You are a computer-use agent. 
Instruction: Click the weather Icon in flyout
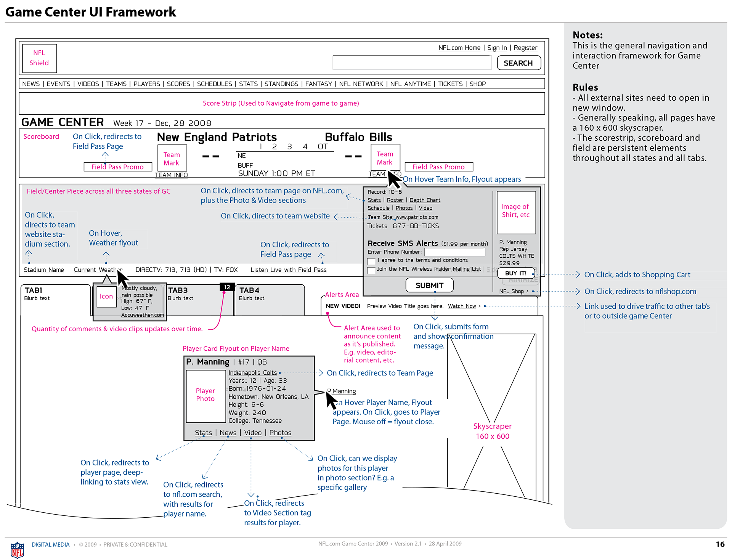coord(106,296)
